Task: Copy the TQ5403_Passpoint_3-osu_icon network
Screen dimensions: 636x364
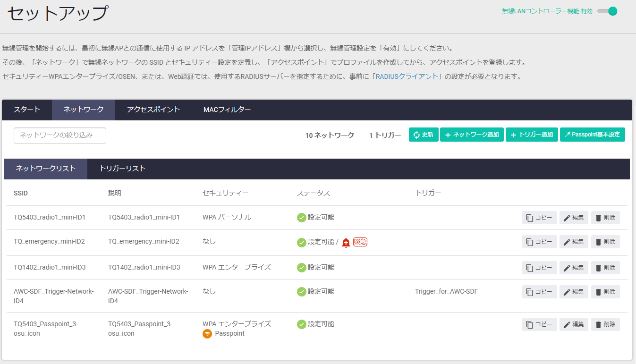Action: tap(539, 324)
